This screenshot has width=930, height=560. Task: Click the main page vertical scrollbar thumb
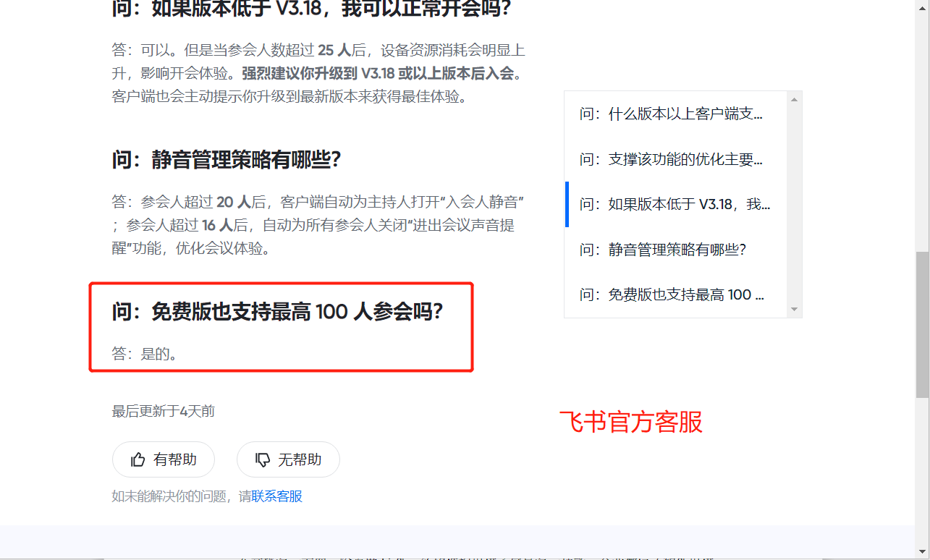pos(922,324)
